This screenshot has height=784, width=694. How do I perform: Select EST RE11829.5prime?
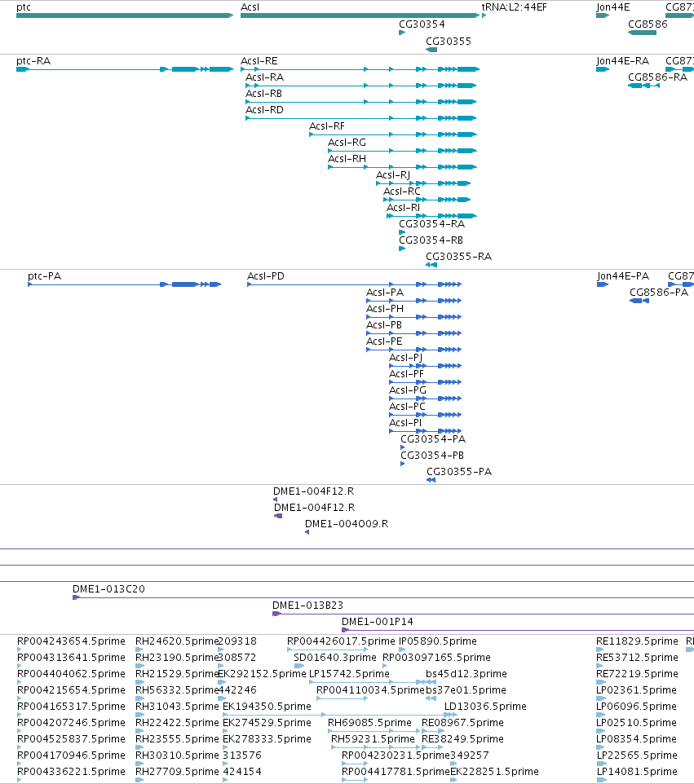(638, 641)
